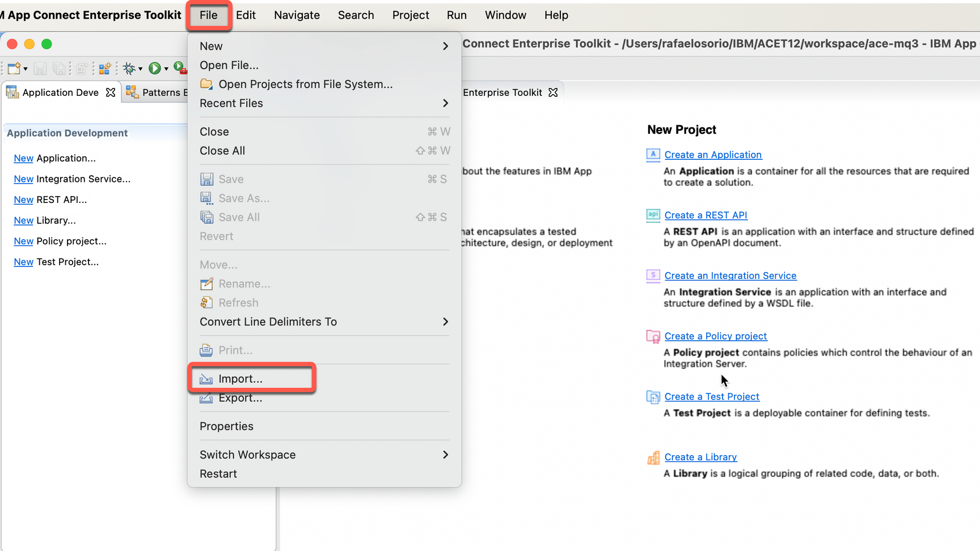
Task: Click the Save As disk icon in File menu
Action: [206, 198]
